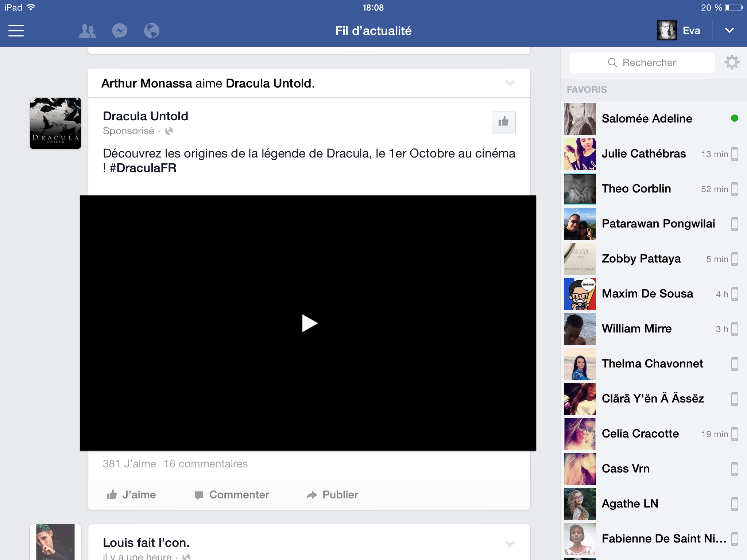Tap mobile phone icon beside Cass Vrn
The height and width of the screenshot is (560, 747).
[x=735, y=469]
